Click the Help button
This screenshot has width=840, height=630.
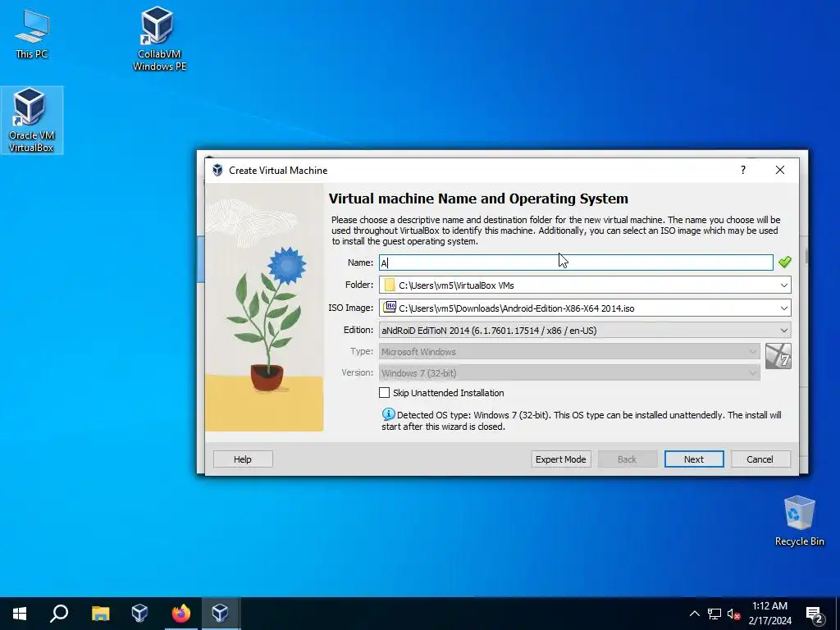coord(243,459)
